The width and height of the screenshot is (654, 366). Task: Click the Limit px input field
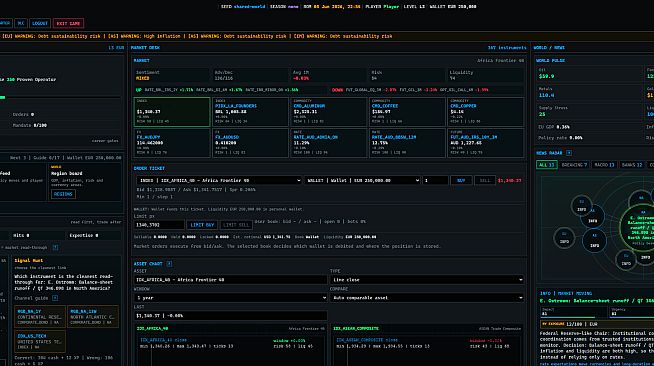(x=159, y=225)
